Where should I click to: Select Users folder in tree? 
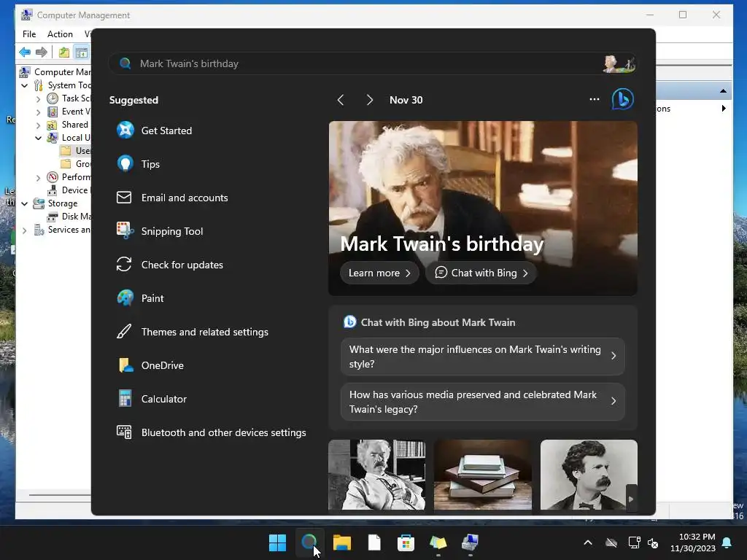click(x=76, y=150)
